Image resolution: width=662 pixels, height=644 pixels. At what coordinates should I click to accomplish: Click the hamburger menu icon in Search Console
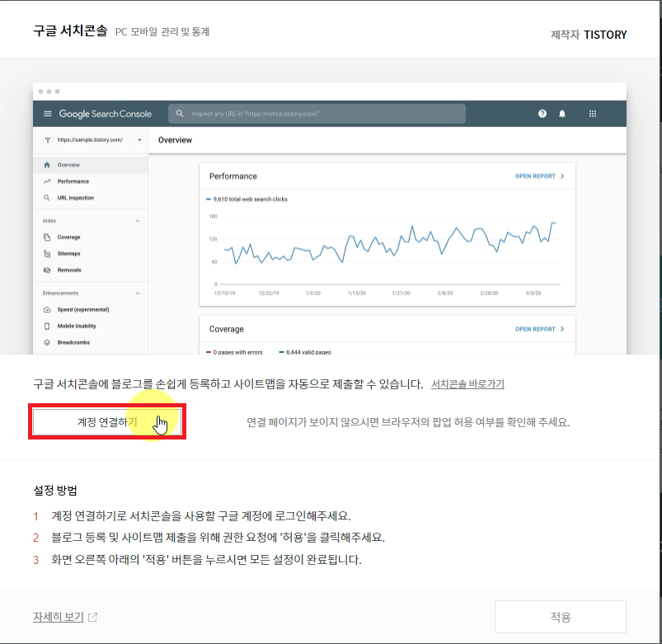click(48, 114)
